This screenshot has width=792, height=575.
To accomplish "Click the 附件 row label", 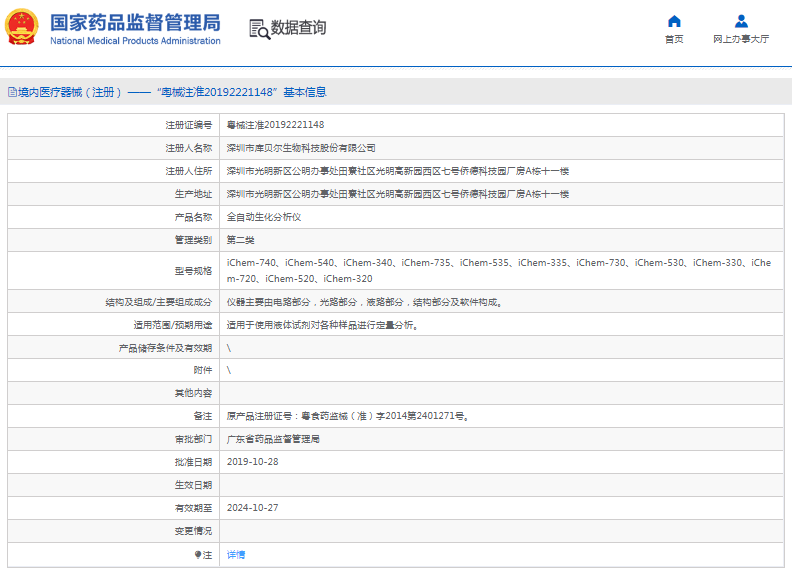I will (203, 370).
